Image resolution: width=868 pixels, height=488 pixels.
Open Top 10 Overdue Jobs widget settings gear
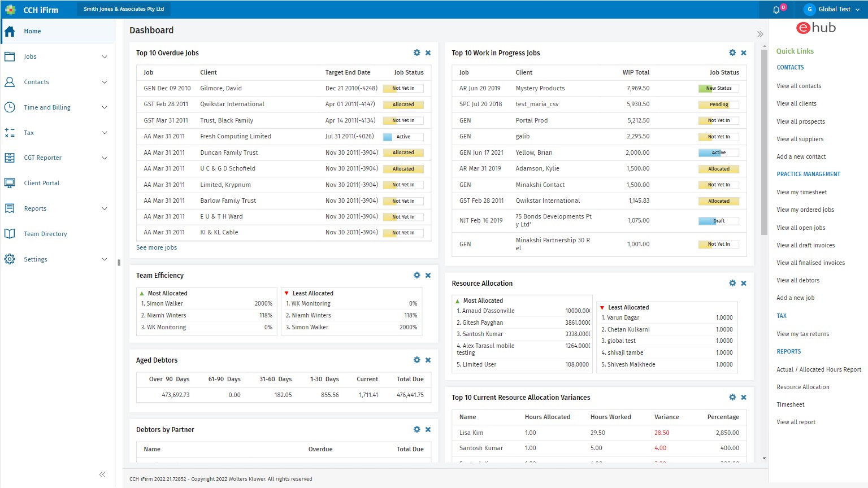(416, 53)
